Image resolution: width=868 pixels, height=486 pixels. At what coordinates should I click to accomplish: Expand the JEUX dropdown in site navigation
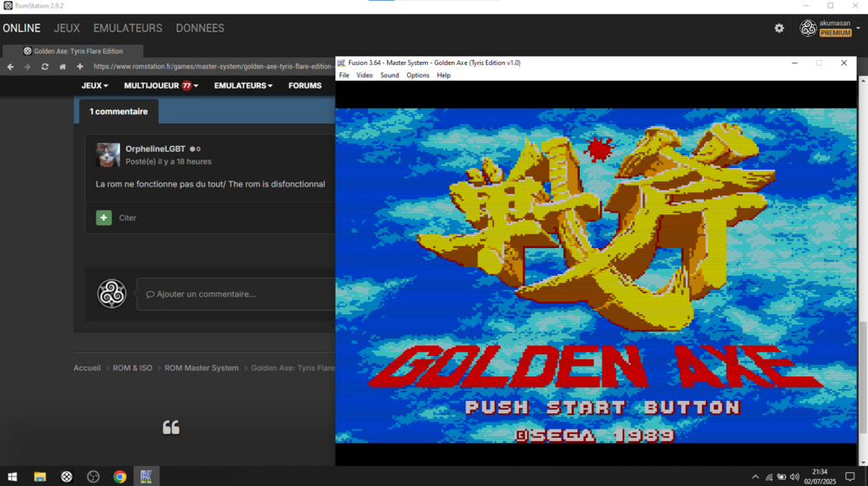95,86
